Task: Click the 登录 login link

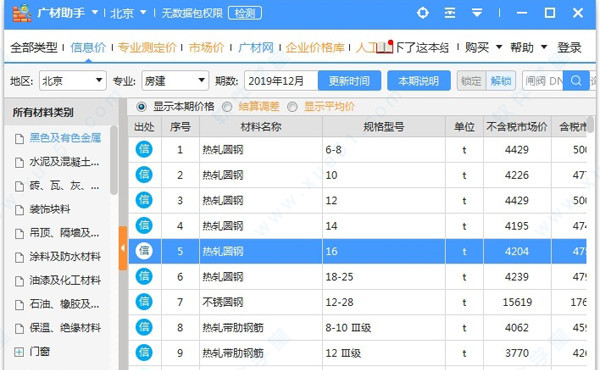Action: pos(569,47)
